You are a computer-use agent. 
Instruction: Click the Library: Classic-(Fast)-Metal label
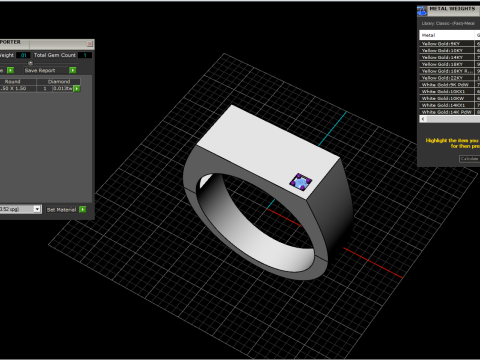[x=448, y=23]
